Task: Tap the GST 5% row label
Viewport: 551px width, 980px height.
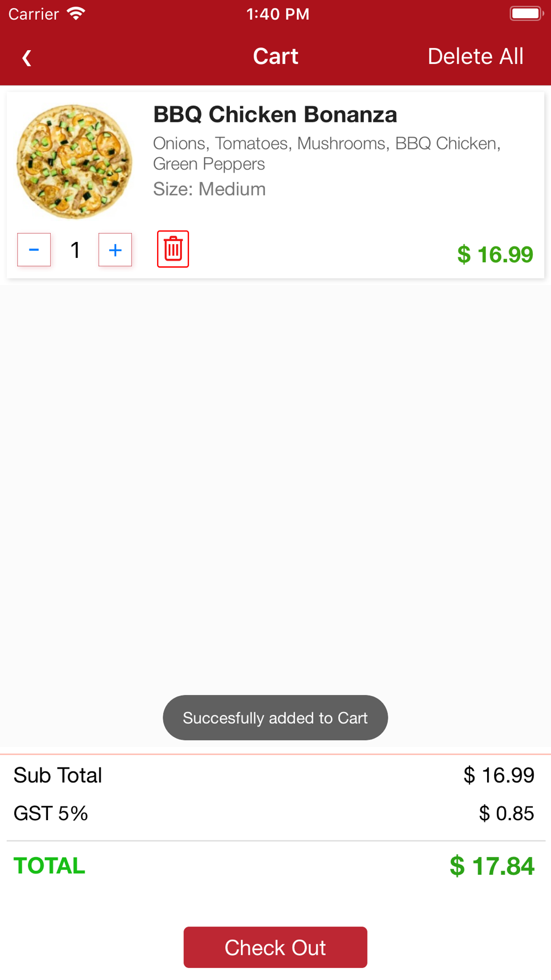Action: (x=51, y=813)
